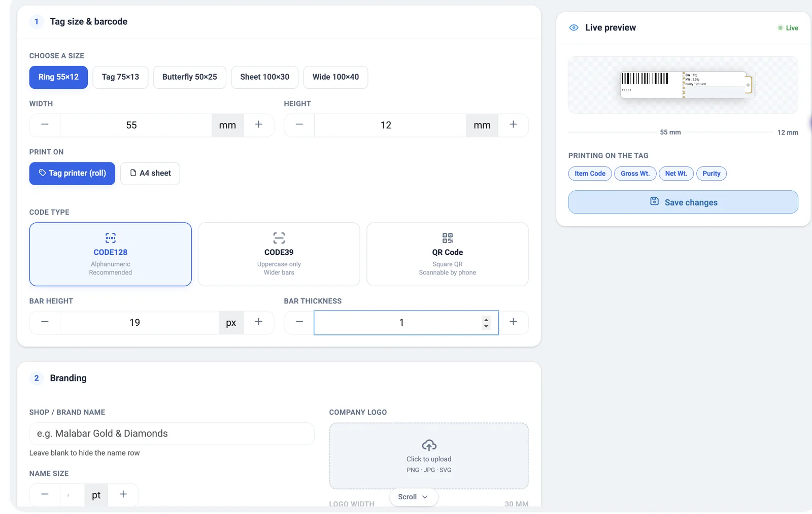
Task: Select the Tag 75×13 size preset
Action: (x=120, y=77)
